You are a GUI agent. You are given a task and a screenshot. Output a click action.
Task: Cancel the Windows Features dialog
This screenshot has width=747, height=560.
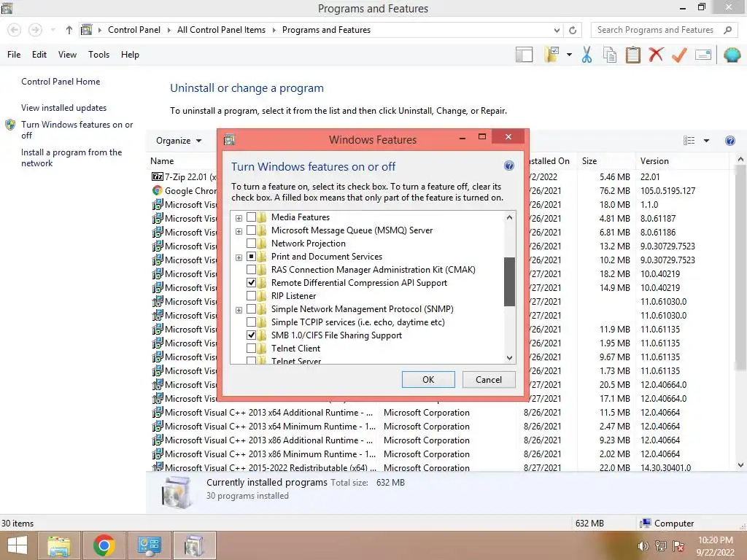[489, 379]
